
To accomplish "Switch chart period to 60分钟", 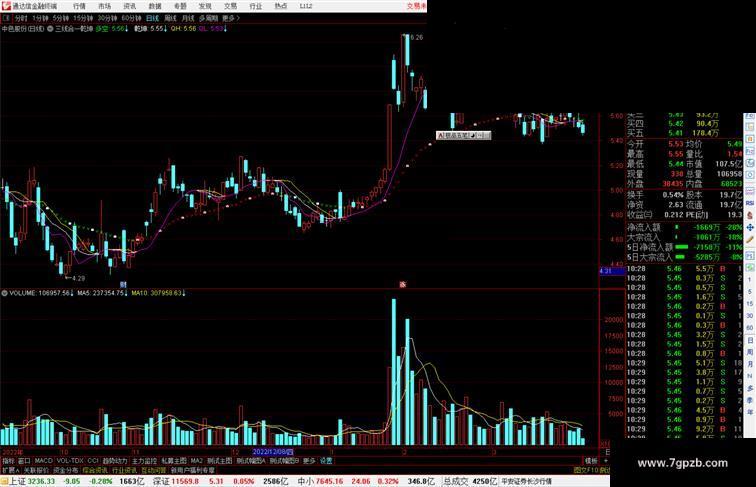I will coord(131,18).
